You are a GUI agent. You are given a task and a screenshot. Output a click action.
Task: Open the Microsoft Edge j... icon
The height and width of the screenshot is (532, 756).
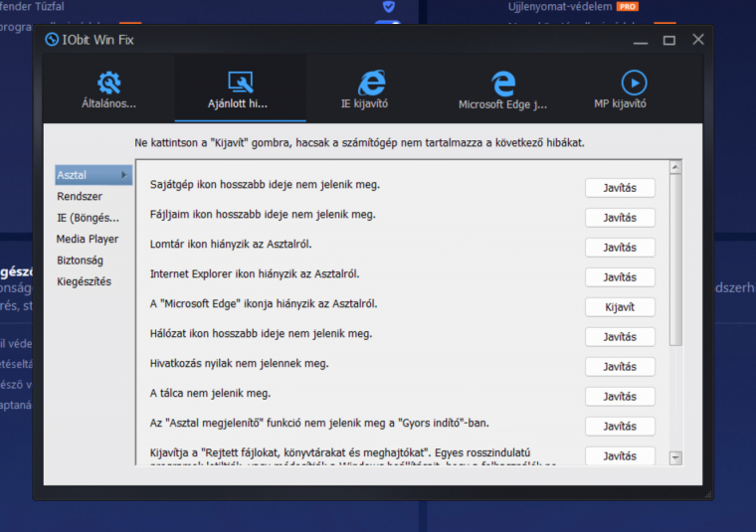tap(503, 83)
